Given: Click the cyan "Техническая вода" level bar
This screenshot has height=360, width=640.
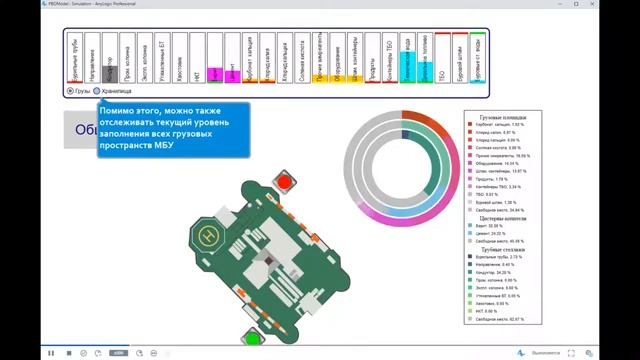Looking at the screenshot, I should [x=408, y=58].
